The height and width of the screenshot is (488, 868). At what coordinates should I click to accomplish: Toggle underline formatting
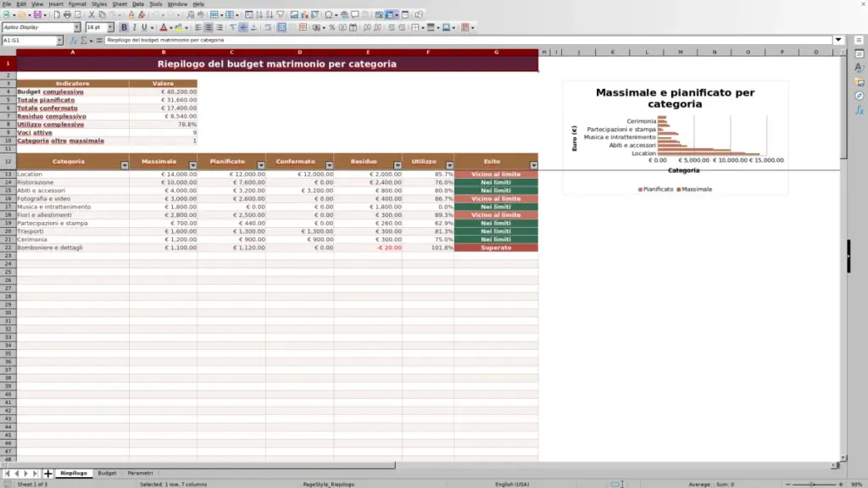click(x=144, y=27)
